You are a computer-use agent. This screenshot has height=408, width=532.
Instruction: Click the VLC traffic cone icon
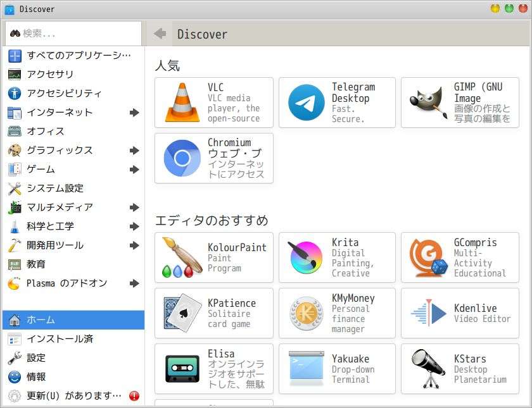(x=182, y=102)
